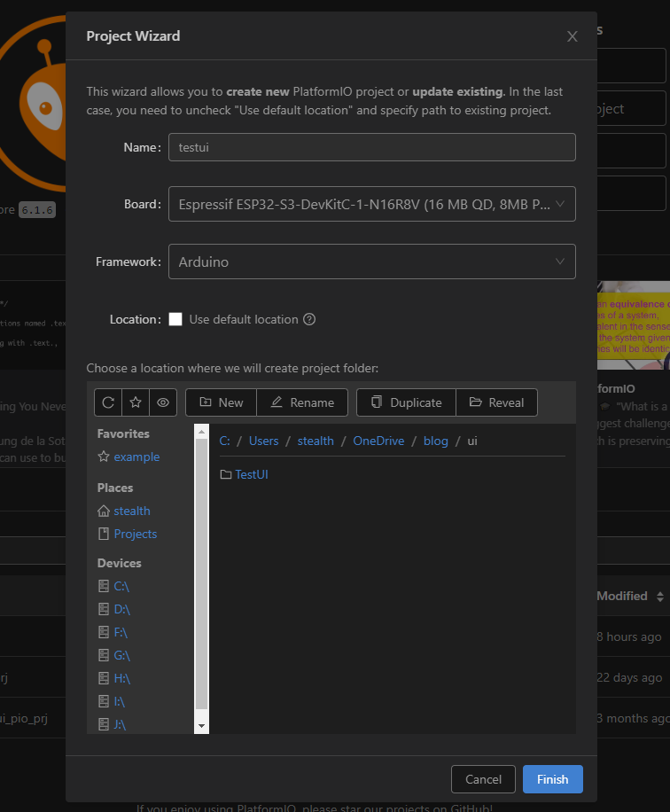Image resolution: width=670 pixels, height=812 pixels.
Task: Click the star favorite icon in toolbar
Action: (x=136, y=402)
